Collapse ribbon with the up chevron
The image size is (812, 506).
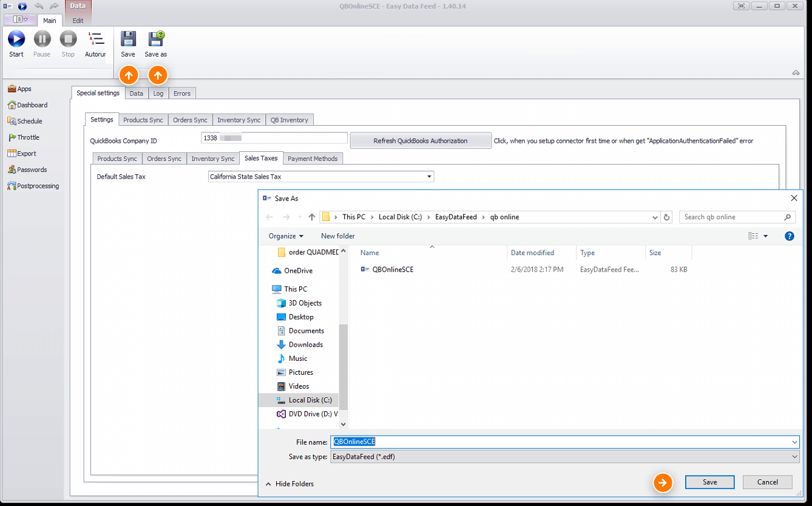[x=796, y=73]
